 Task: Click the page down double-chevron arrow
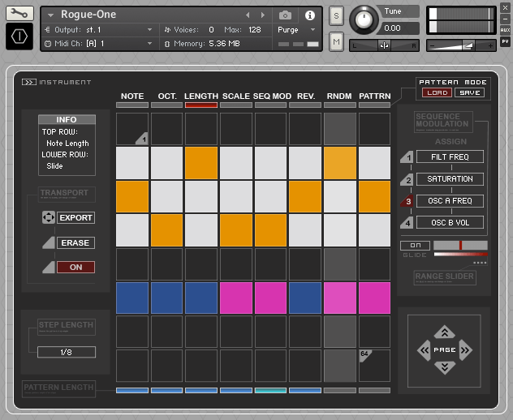pyautogui.click(x=444, y=368)
